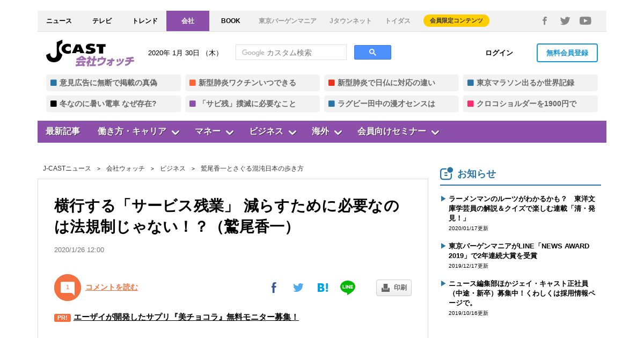Switch to the ニュース top tab
Viewport: 644px width, 338px height.
click(59, 21)
